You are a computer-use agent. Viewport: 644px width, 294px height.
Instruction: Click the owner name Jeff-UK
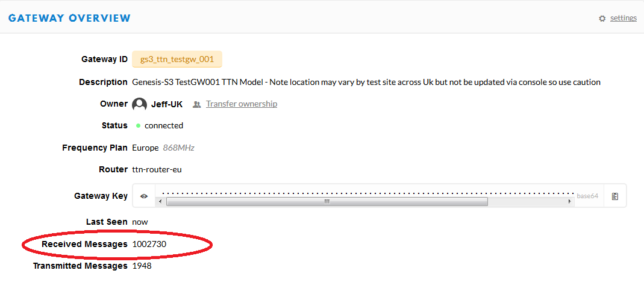point(167,104)
